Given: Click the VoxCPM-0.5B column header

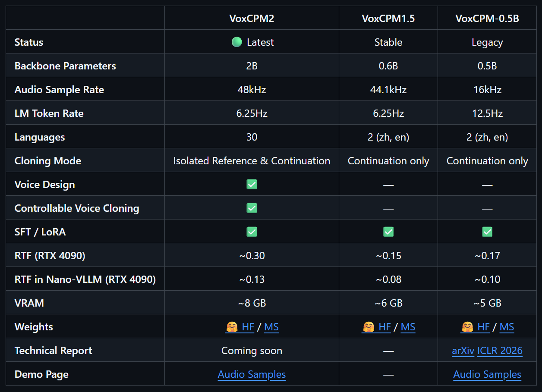Looking at the screenshot, I should [487, 19].
